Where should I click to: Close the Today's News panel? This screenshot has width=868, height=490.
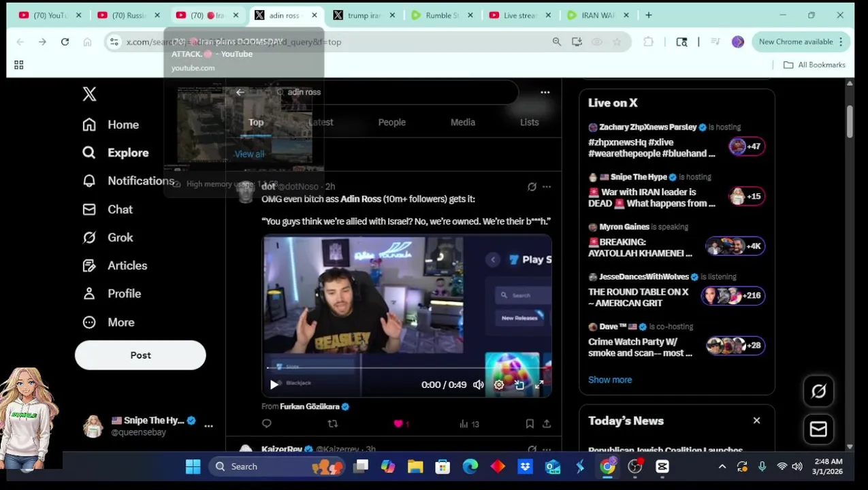756,421
